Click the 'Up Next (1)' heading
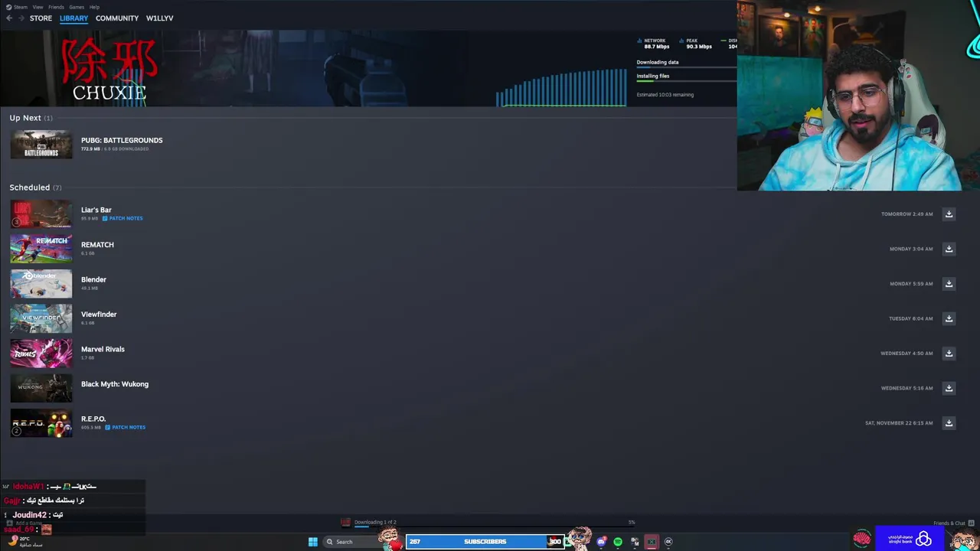Viewport: 980px width, 551px height. tap(31, 118)
